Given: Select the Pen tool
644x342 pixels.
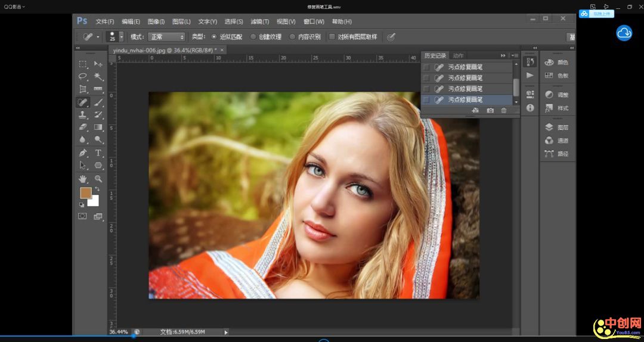Looking at the screenshot, I should tap(83, 153).
